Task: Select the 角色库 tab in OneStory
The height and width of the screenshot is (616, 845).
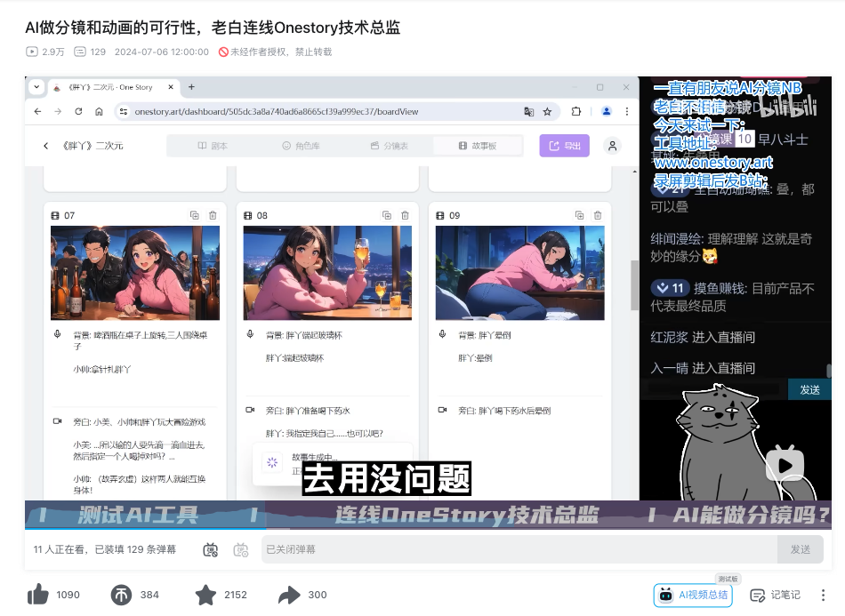Action: pyautogui.click(x=302, y=146)
